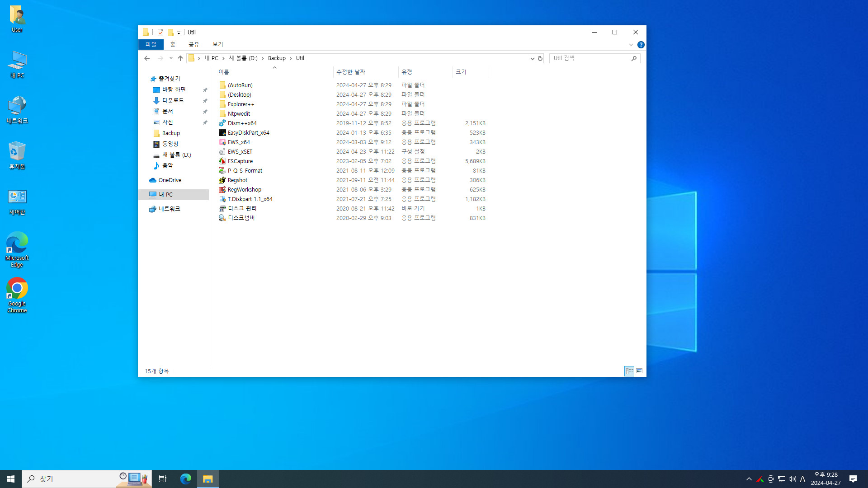Select the 디스크 관리 shortcut icon
The height and width of the screenshot is (488, 868).
[222, 208]
